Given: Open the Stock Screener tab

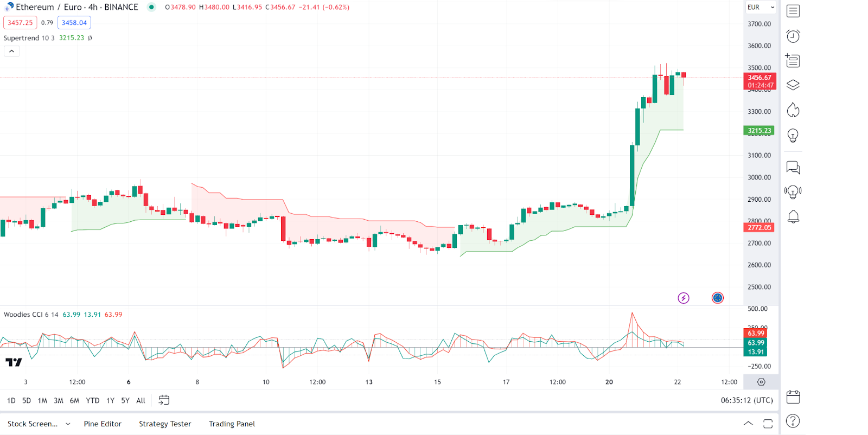Looking at the screenshot, I should pyautogui.click(x=33, y=424).
